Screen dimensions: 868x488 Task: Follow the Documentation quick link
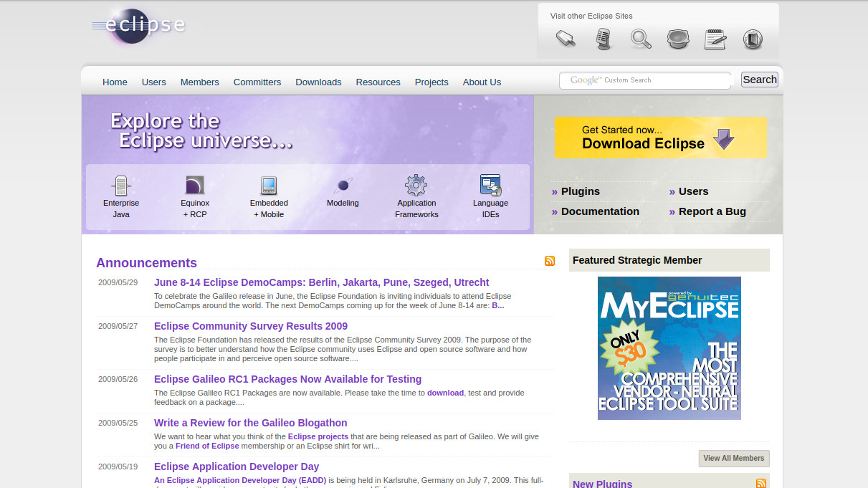(600, 211)
